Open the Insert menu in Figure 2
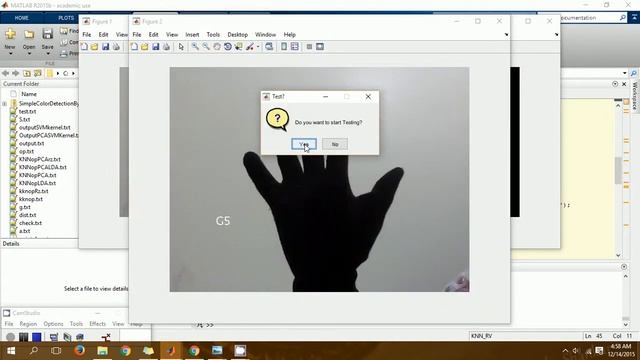This screenshot has width=640, height=360. [x=192, y=35]
